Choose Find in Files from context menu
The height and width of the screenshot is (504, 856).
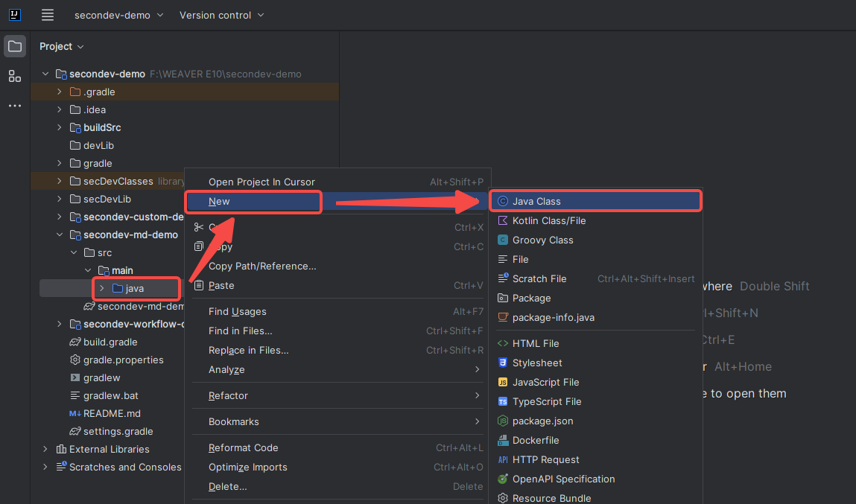click(x=240, y=331)
